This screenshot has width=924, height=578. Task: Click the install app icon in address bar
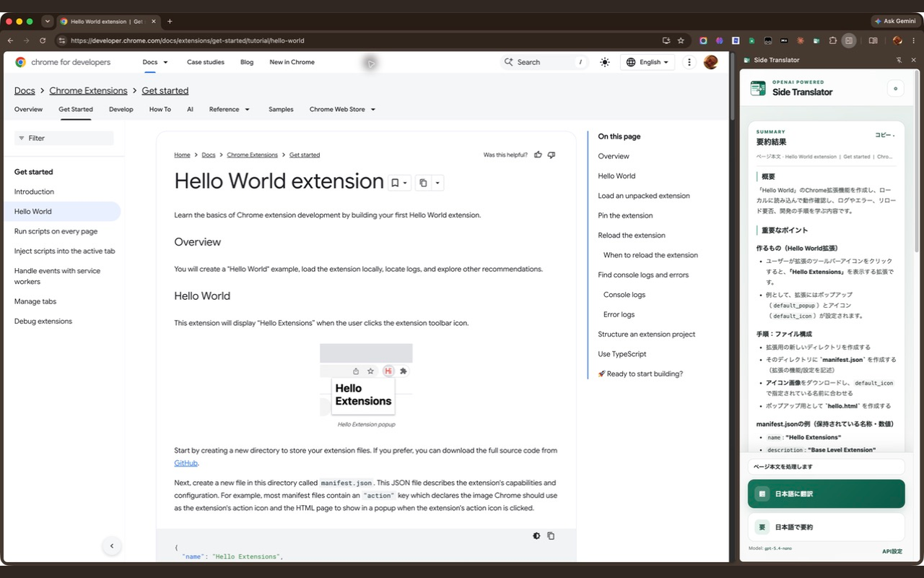pos(666,40)
